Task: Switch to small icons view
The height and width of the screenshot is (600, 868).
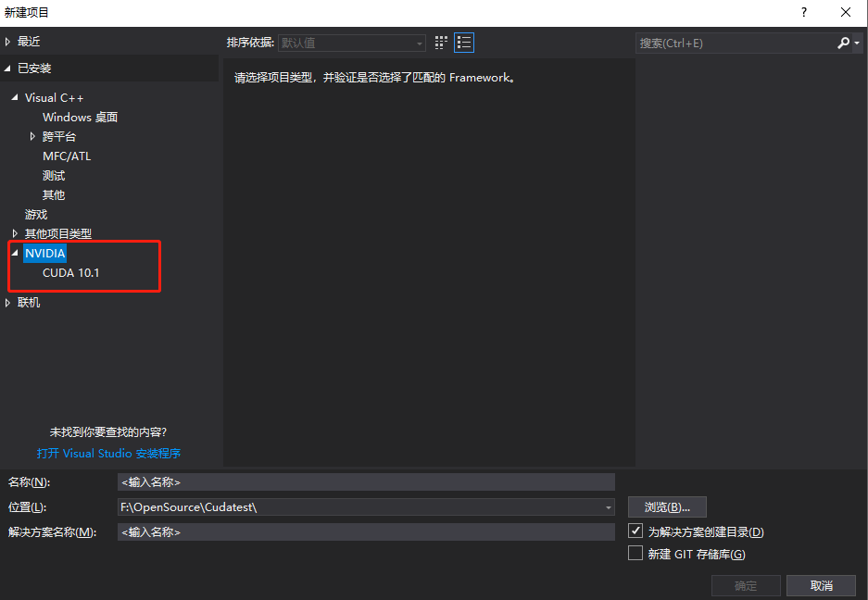Action: pyautogui.click(x=441, y=43)
